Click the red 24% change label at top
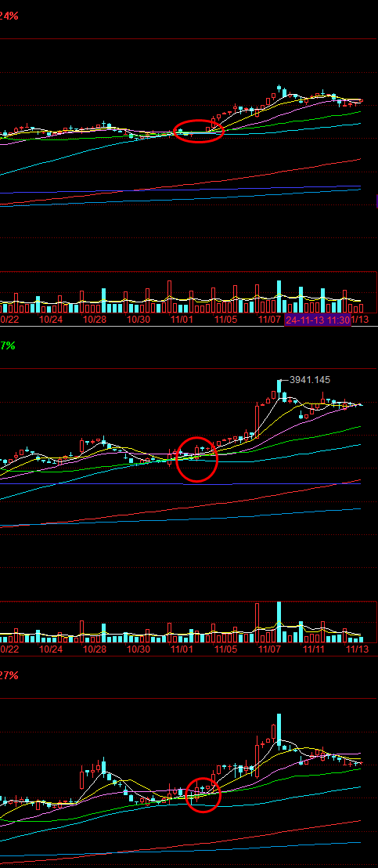This screenshot has width=378, height=868. (x=9, y=16)
